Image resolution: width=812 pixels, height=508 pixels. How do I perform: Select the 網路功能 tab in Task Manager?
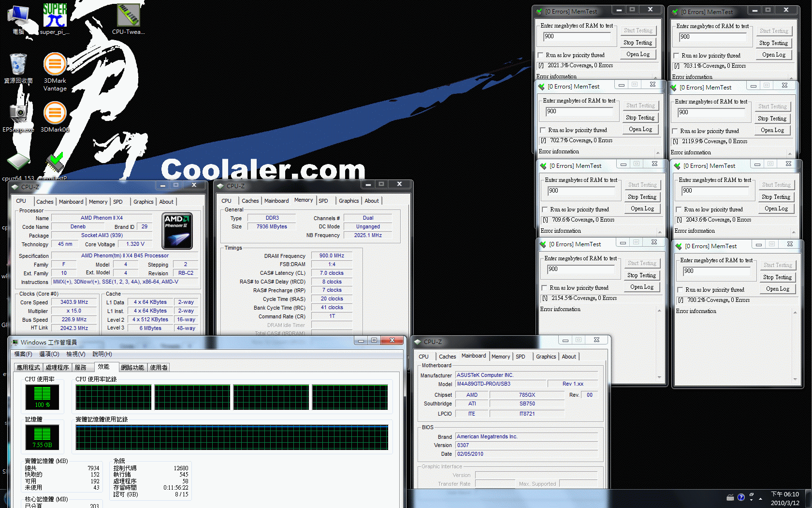pyautogui.click(x=132, y=368)
